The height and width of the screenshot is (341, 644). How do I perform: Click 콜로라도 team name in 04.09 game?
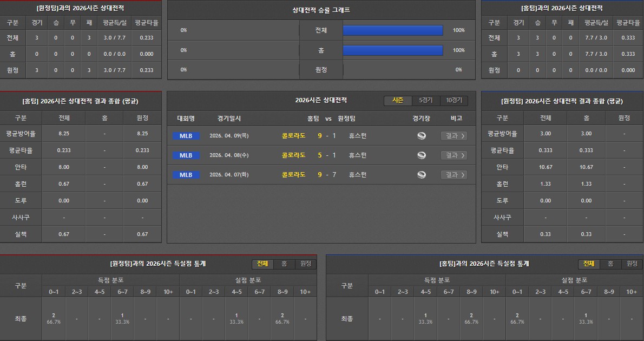click(293, 136)
